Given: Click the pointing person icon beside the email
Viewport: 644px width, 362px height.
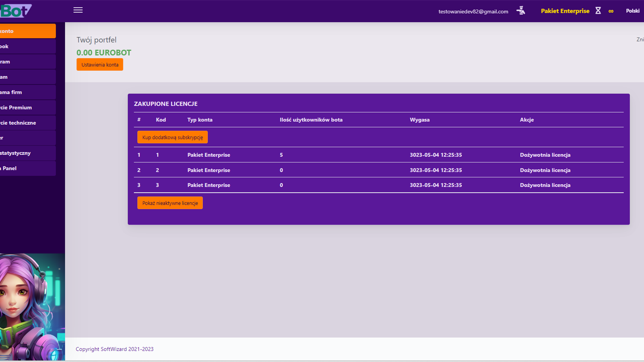Looking at the screenshot, I should [521, 10].
